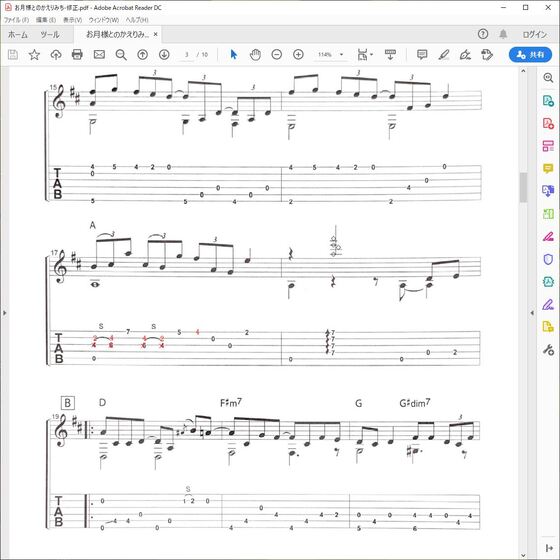Open Fill & Sign tool in right pane
Viewport: 560px width, 560px height.
(x=548, y=304)
